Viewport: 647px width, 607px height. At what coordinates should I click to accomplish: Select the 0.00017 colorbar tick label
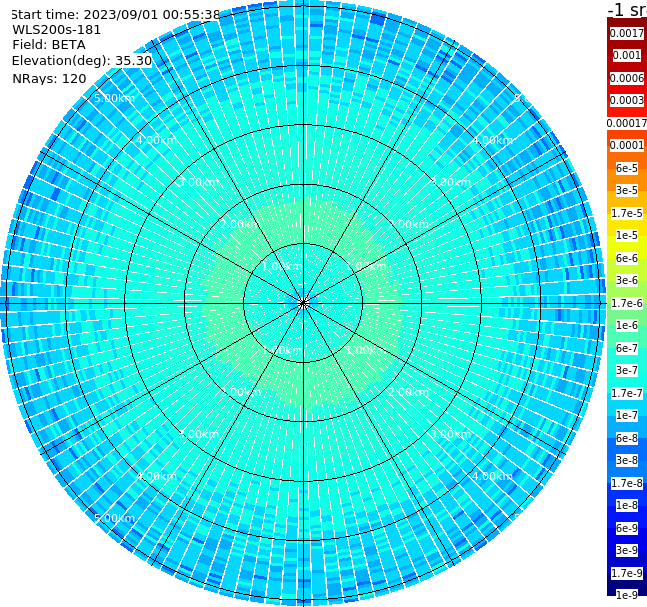point(627,123)
